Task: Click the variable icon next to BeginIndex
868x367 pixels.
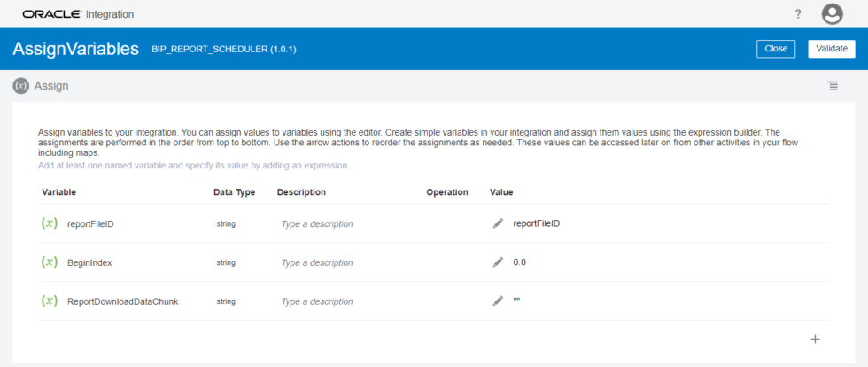Action: pyautogui.click(x=50, y=262)
